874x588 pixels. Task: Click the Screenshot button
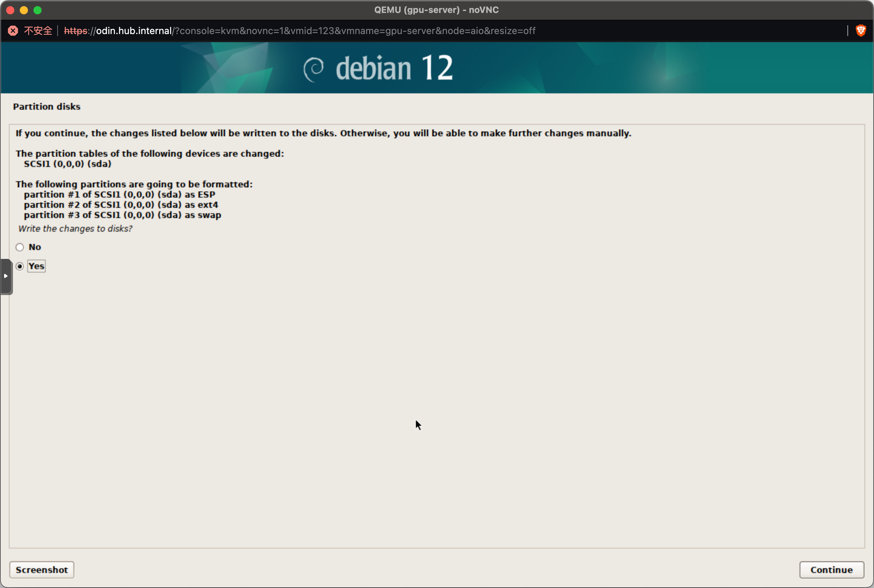(42, 570)
